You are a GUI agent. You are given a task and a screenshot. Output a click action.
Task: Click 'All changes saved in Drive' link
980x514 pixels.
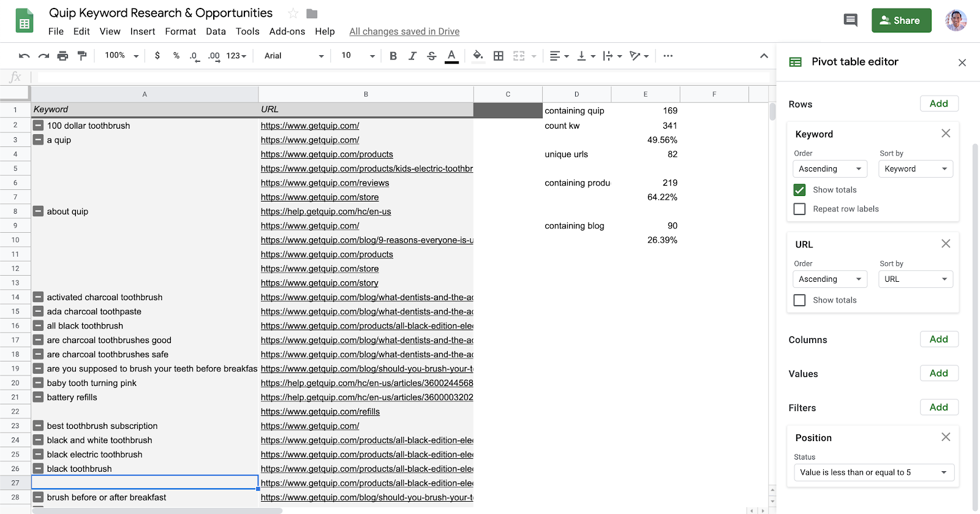click(404, 31)
